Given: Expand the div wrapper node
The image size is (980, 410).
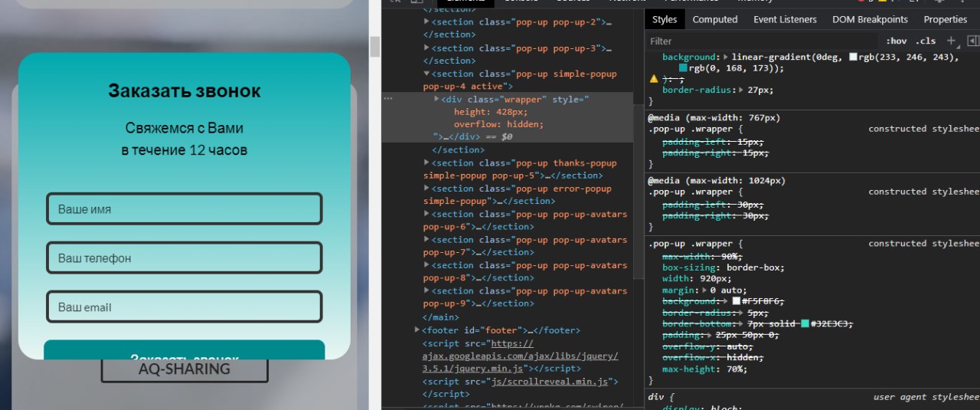Looking at the screenshot, I should coord(436,99).
